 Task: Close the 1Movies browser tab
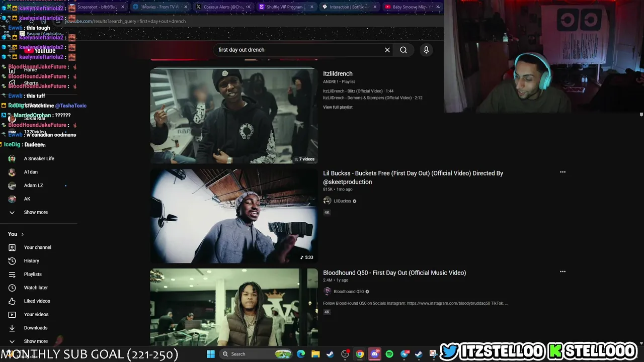click(186, 7)
